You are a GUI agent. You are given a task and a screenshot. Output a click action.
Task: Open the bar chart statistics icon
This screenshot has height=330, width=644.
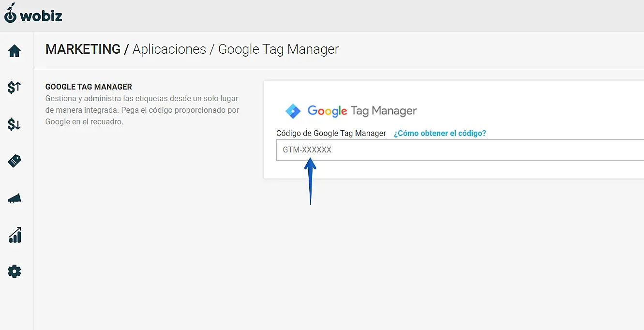pyautogui.click(x=15, y=235)
